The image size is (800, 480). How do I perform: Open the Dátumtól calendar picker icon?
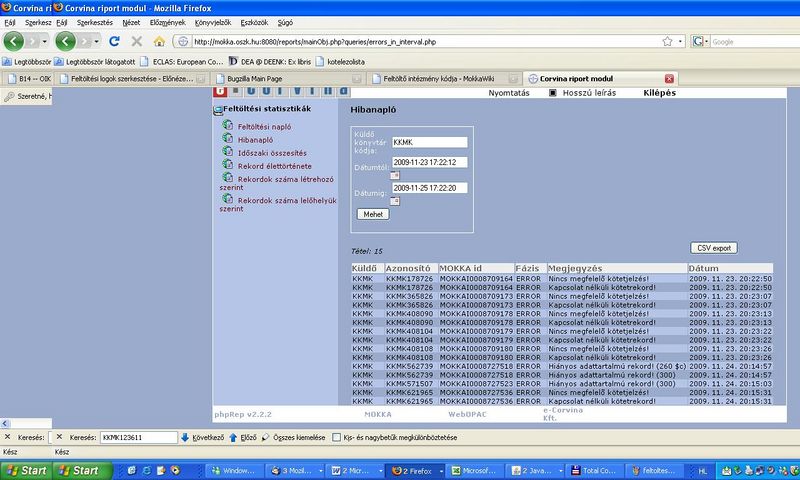pos(395,175)
